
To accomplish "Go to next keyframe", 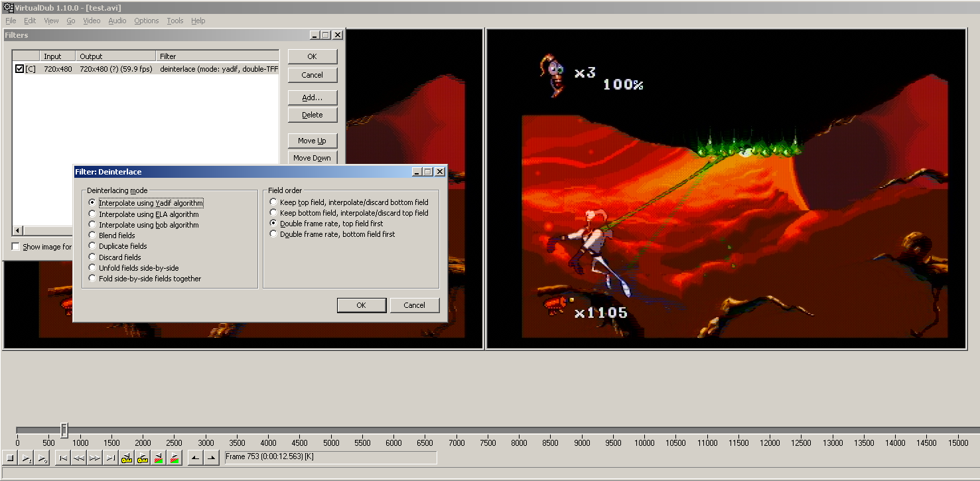I will tap(143, 458).
